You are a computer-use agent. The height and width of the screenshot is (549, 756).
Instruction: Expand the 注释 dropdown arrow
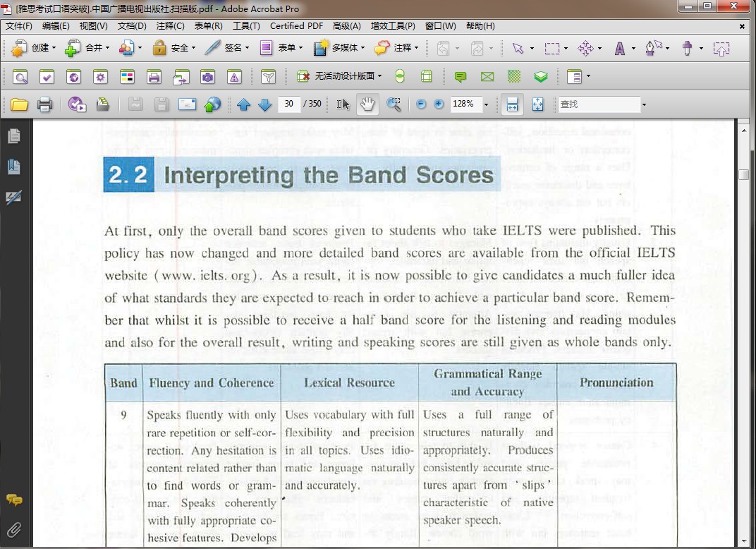(416, 48)
